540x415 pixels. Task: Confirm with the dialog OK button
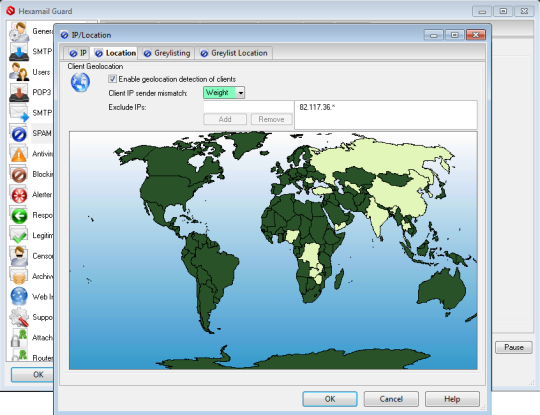tap(330, 399)
